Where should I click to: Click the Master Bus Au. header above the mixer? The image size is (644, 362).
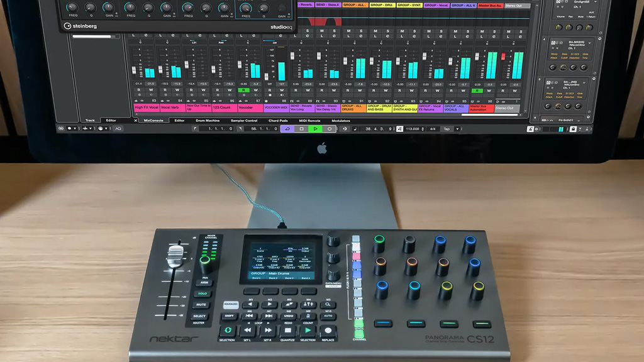[491, 5]
